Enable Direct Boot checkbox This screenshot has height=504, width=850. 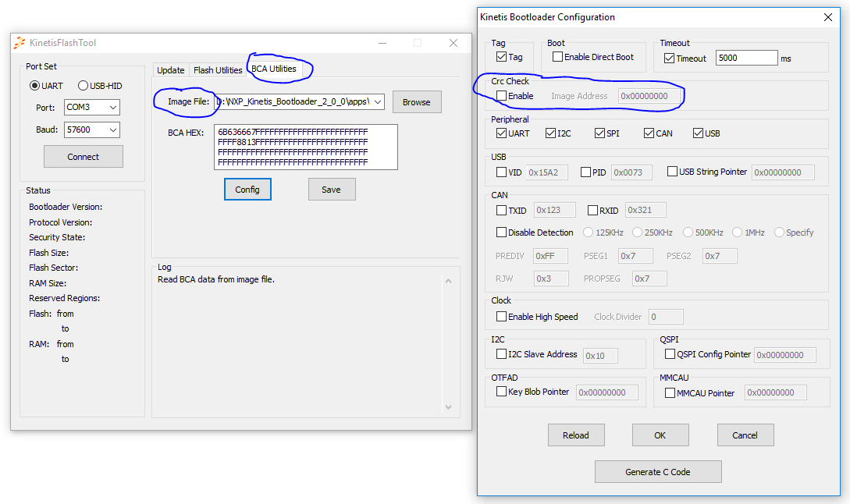[557, 57]
